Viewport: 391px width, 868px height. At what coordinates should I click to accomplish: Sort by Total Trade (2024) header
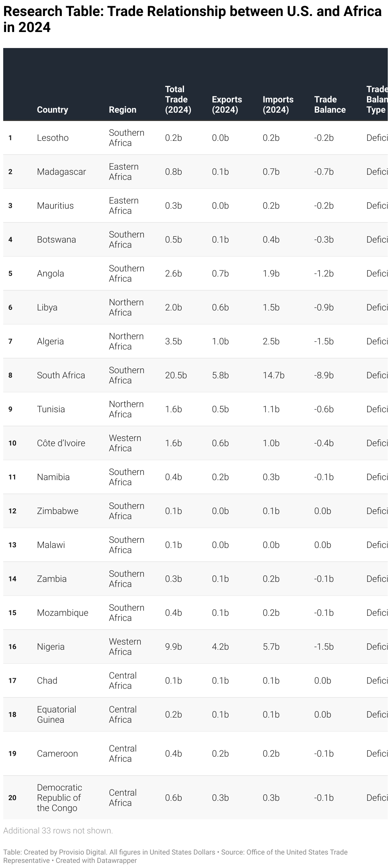coord(178,100)
